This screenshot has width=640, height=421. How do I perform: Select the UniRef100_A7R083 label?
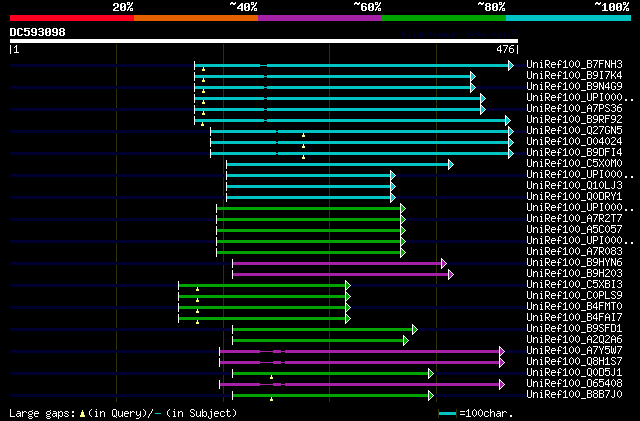[x=574, y=252]
